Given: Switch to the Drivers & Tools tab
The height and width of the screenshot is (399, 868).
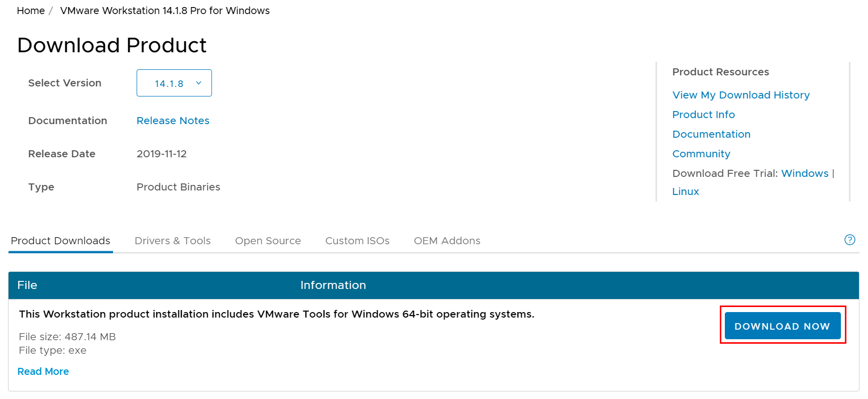Looking at the screenshot, I should (172, 241).
